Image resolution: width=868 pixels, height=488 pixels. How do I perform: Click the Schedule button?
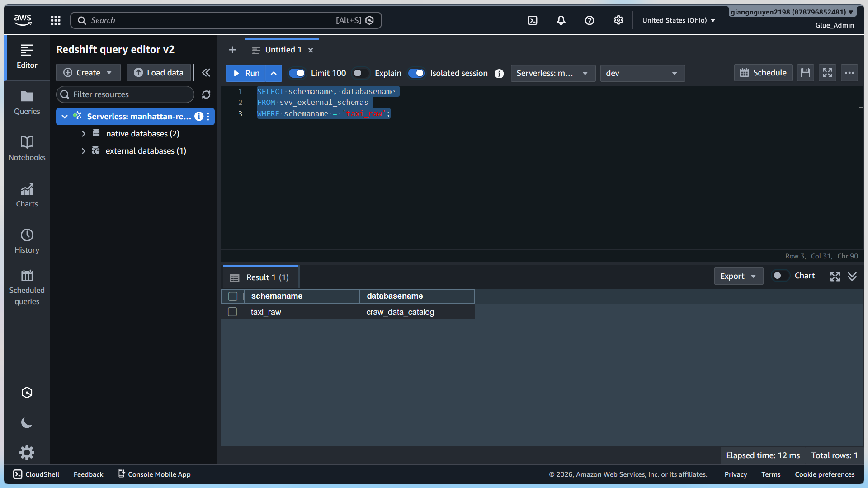pyautogui.click(x=763, y=73)
